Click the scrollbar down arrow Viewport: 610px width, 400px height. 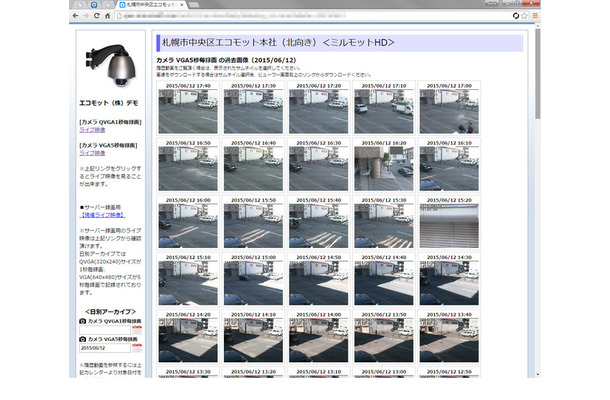click(538, 374)
